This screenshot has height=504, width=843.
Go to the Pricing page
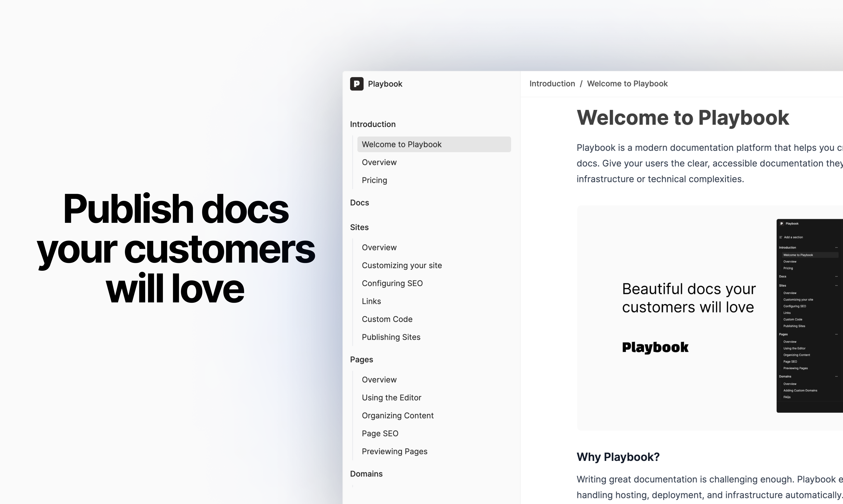coord(374,180)
